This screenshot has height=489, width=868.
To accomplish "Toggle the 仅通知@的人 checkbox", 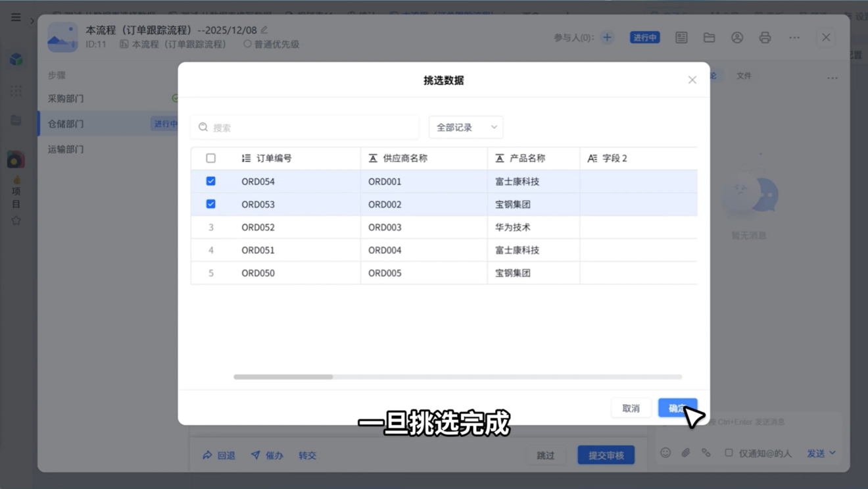I will [729, 453].
